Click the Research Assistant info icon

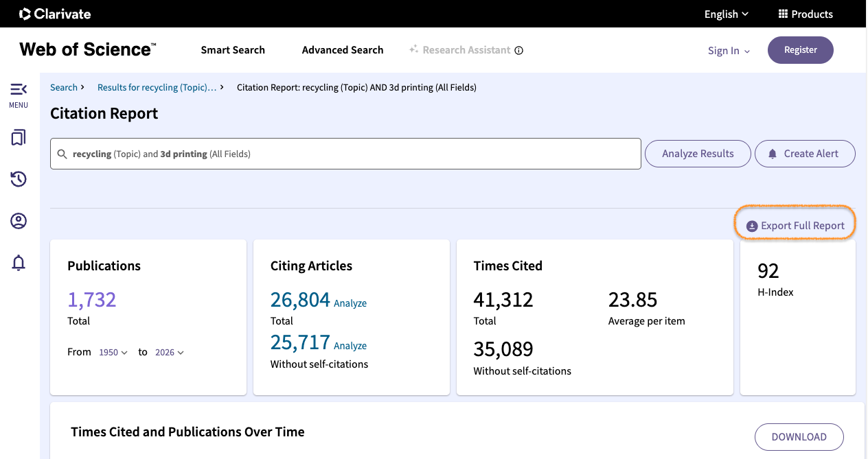pos(519,50)
